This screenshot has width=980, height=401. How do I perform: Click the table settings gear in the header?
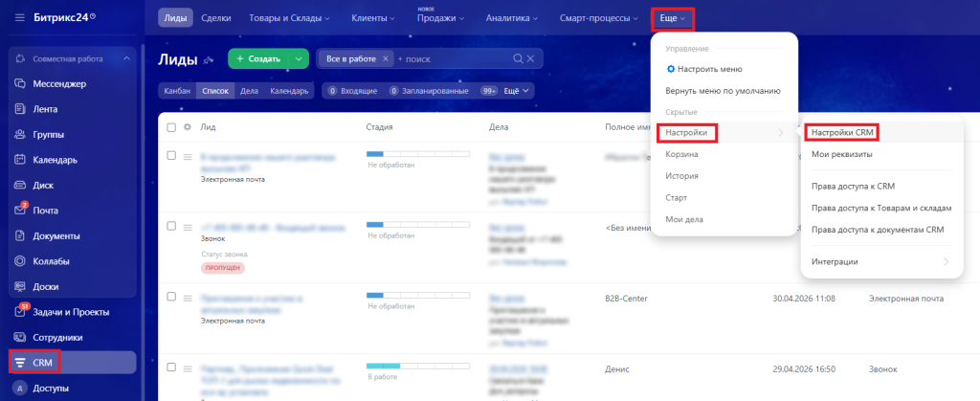[188, 127]
